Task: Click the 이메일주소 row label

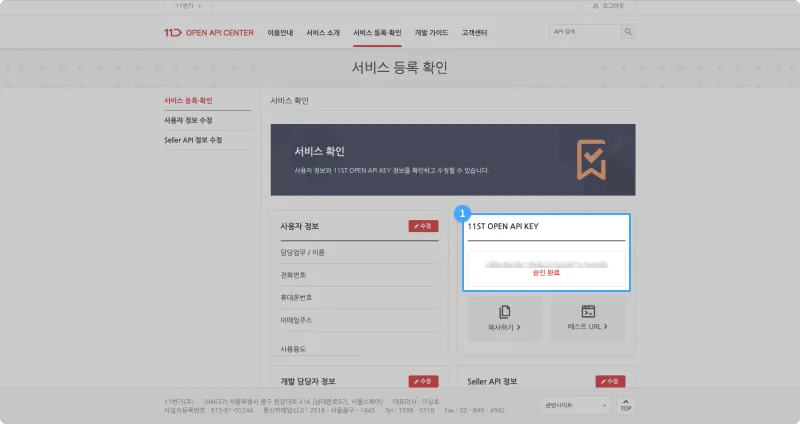Action: 296,320
